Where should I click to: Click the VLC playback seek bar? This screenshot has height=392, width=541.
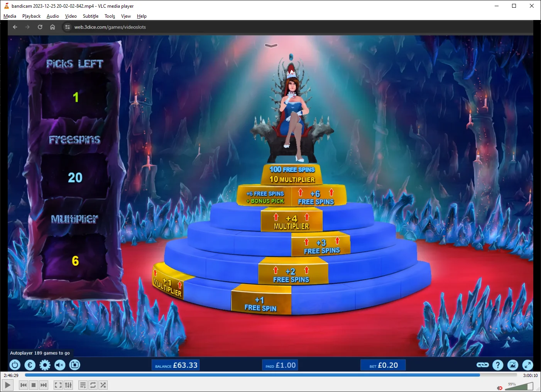coord(270,375)
